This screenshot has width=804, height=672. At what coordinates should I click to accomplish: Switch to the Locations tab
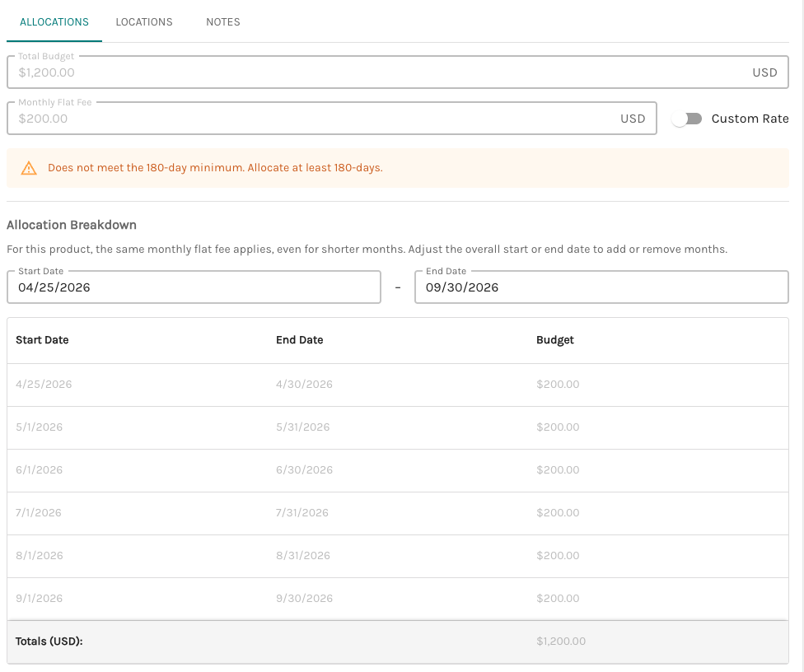point(144,22)
